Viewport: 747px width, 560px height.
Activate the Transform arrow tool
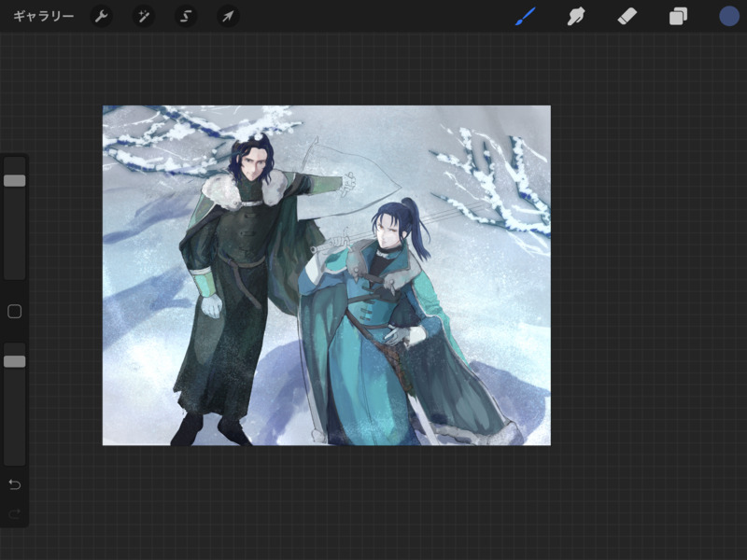228,17
